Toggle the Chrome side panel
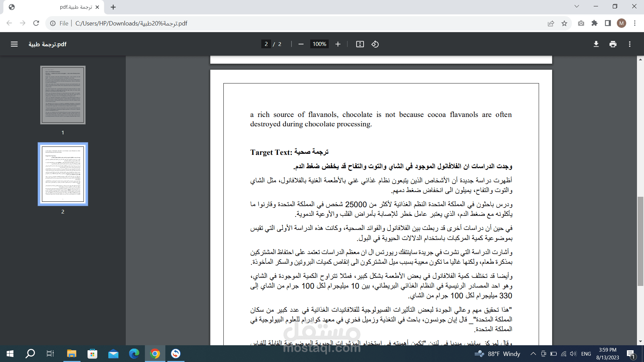 [608, 23]
